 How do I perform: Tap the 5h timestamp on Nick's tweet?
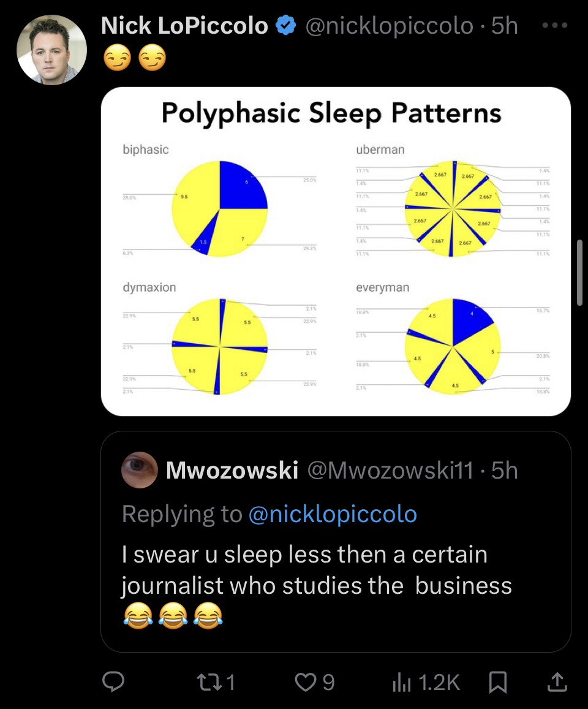click(504, 25)
